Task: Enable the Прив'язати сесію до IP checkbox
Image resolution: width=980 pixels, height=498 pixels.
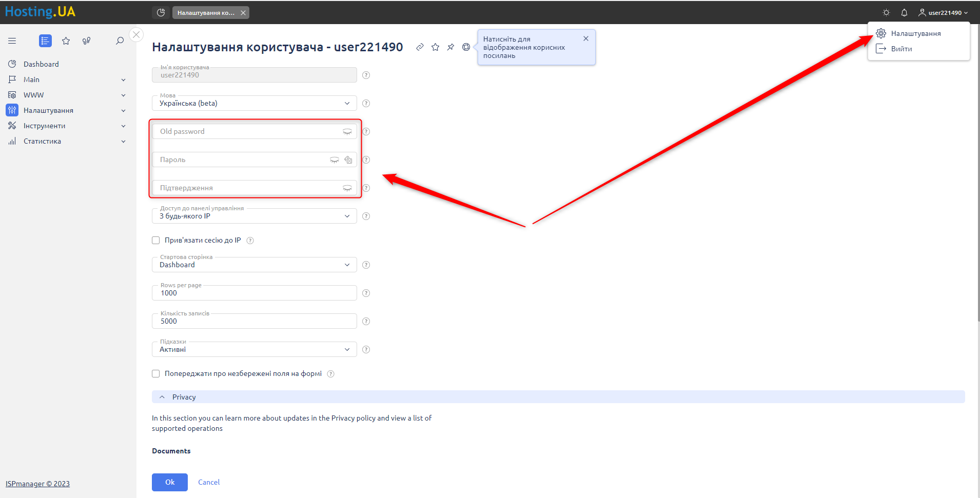Action: click(156, 241)
